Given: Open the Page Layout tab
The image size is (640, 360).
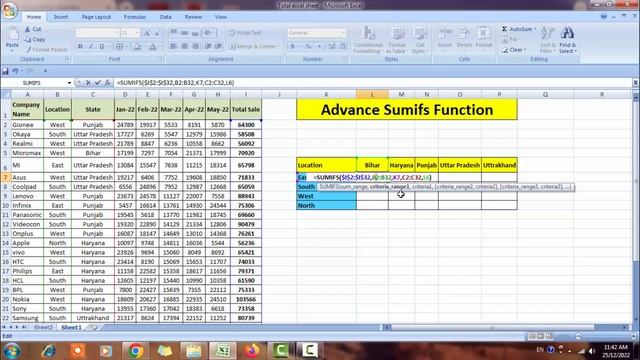Looking at the screenshot, I should (96, 17).
